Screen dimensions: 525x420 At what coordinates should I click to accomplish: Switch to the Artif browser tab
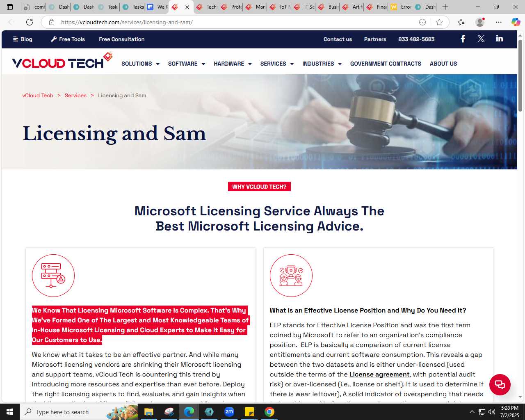click(353, 7)
